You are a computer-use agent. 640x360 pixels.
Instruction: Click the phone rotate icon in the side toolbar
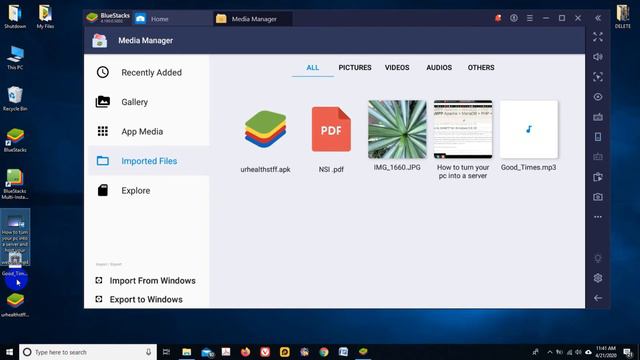click(598, 137)
